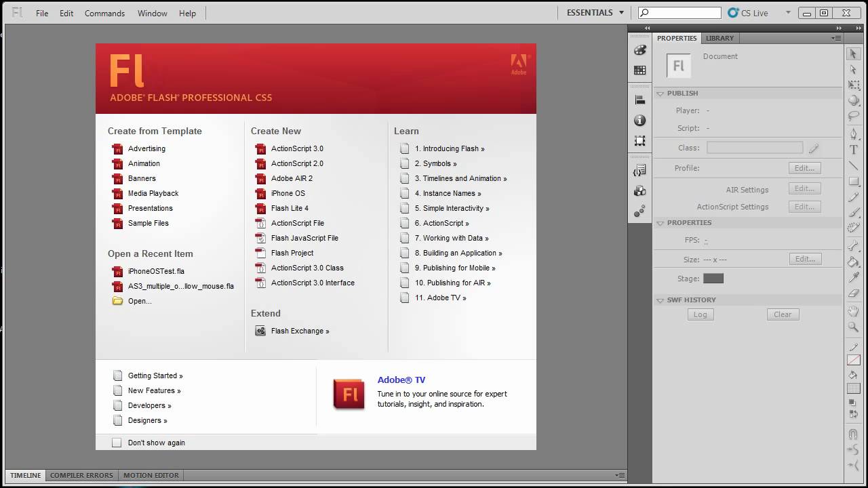Switch to the LIBRARY tab

[x=719, y=39]
